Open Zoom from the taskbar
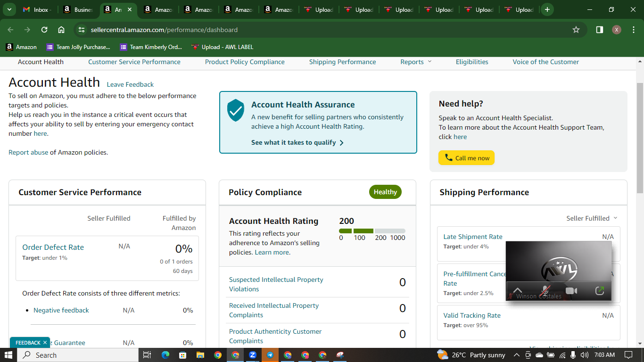This screenshot has width=644, height=362. tap(253, 355)
